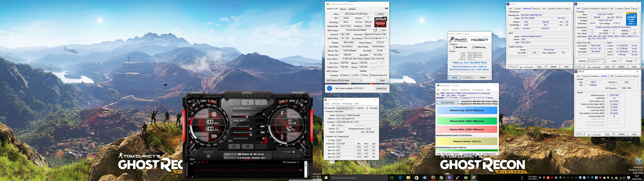
Task: Toggle Afterburner Windows startup icon
Action: click(208, 156)
